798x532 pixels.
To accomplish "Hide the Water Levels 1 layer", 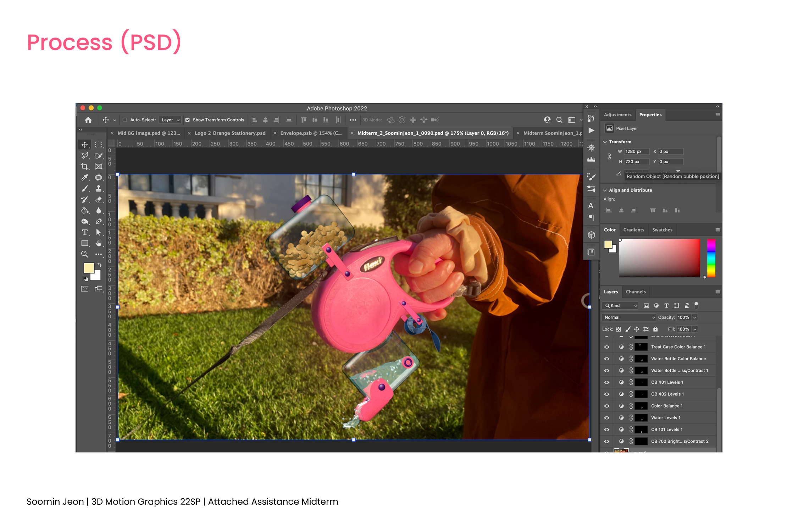I will tap(606, 418).
